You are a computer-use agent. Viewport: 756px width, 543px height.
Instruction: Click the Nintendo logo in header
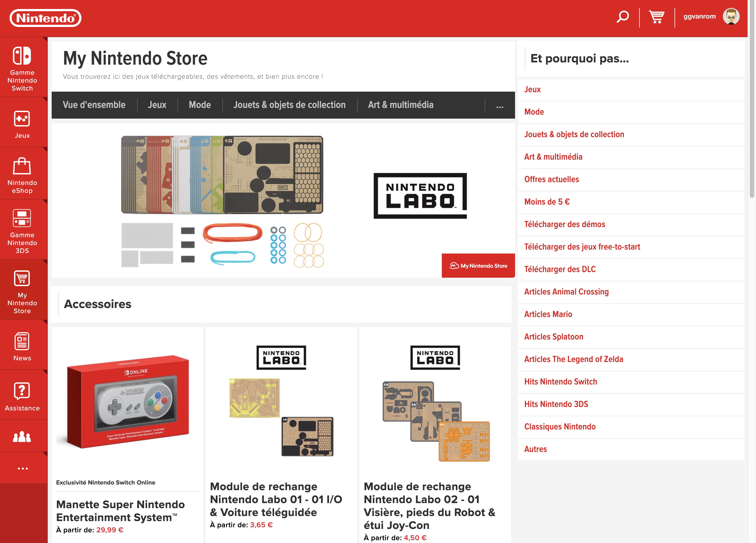(x=45, y=18)
